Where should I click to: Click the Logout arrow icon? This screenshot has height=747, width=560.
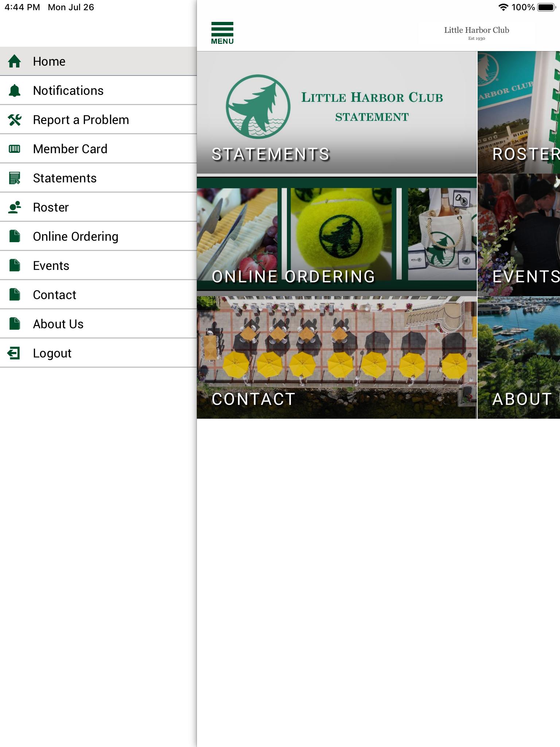tap(14, 353)
